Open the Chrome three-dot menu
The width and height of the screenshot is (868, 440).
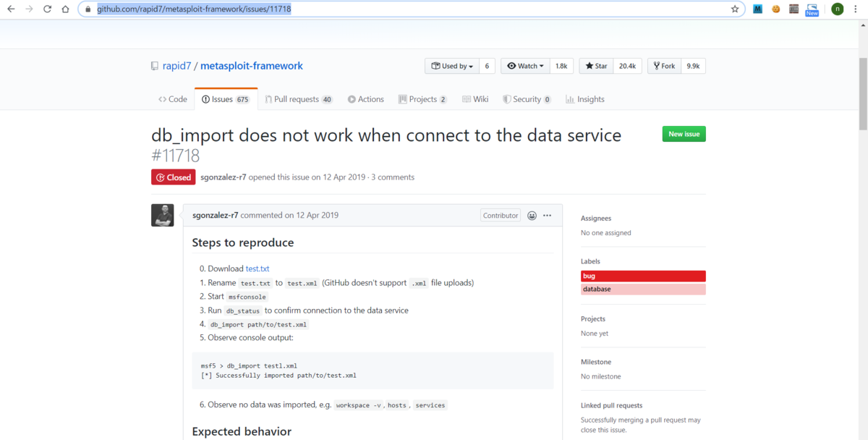[x=856, y=9]
